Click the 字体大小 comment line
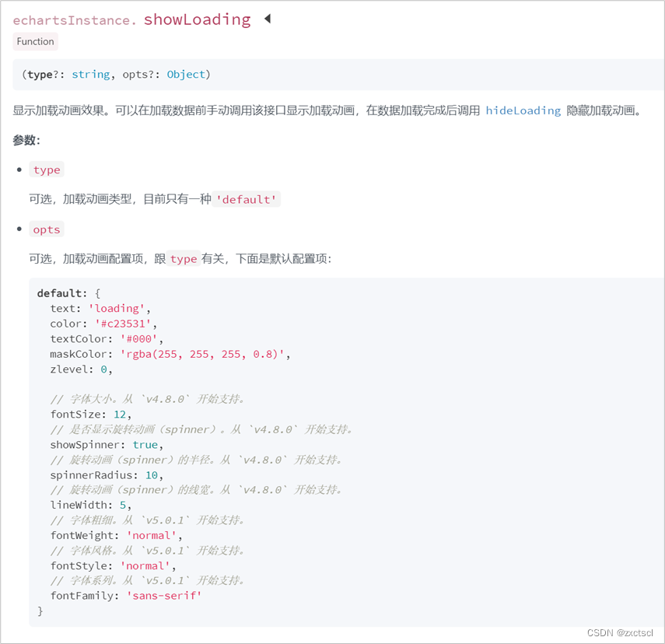Viewport: 665px width, 644px height. click(147, 399)
